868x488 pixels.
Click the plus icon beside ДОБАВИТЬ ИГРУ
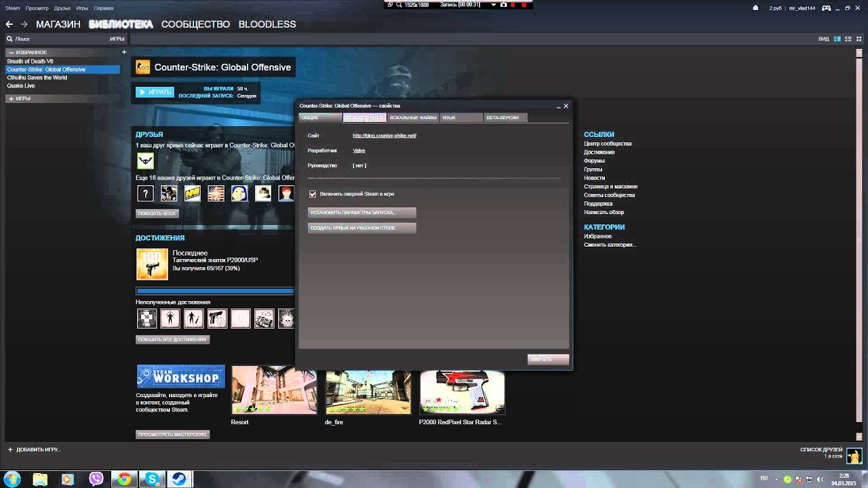click(x=10, y=449)
